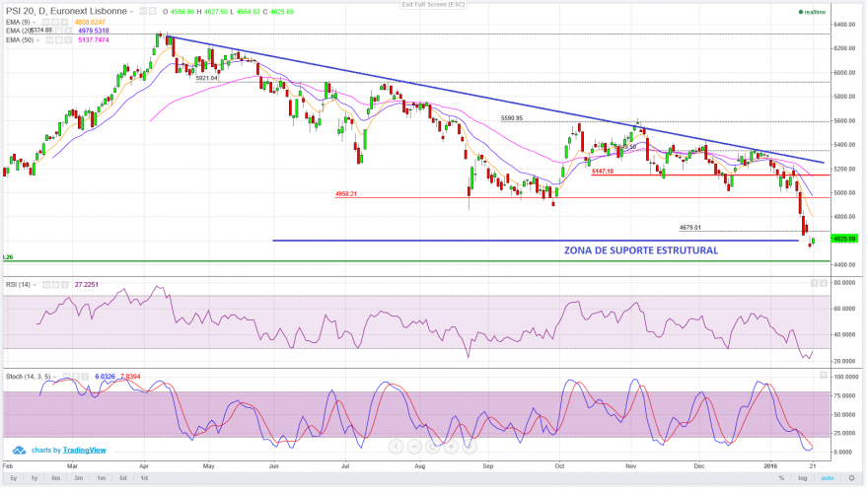Hide the EMA (9) indicator with eye icon
The width and height of the screenshot is (868, 492).
tap(45, 22)
